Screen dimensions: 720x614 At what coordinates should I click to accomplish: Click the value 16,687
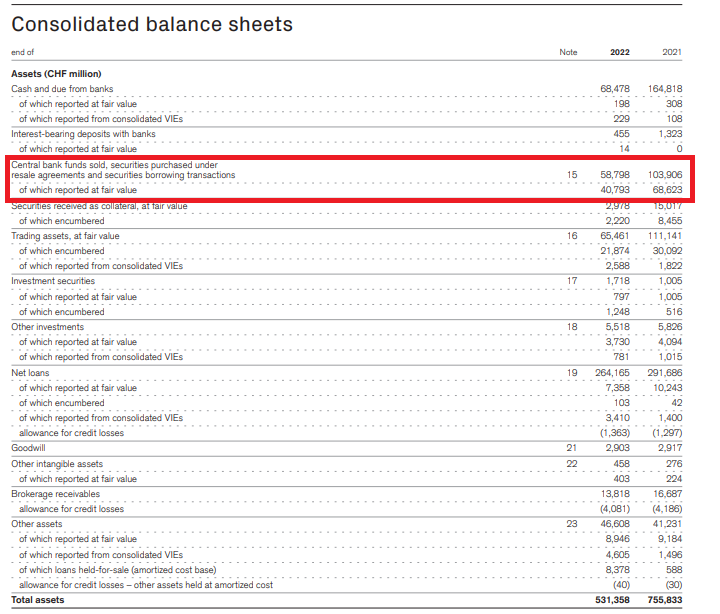[667, 494]
